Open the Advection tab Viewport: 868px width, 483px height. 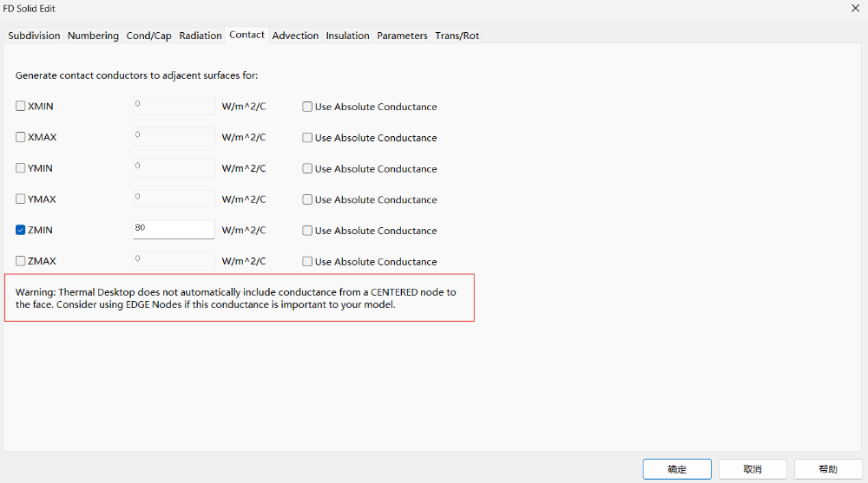click(x=295, y=36)
